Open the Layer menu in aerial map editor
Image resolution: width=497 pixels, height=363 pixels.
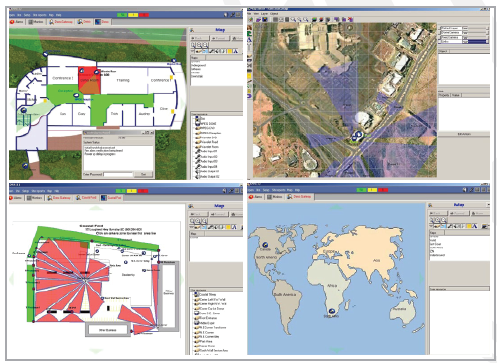tap(265, 14)
